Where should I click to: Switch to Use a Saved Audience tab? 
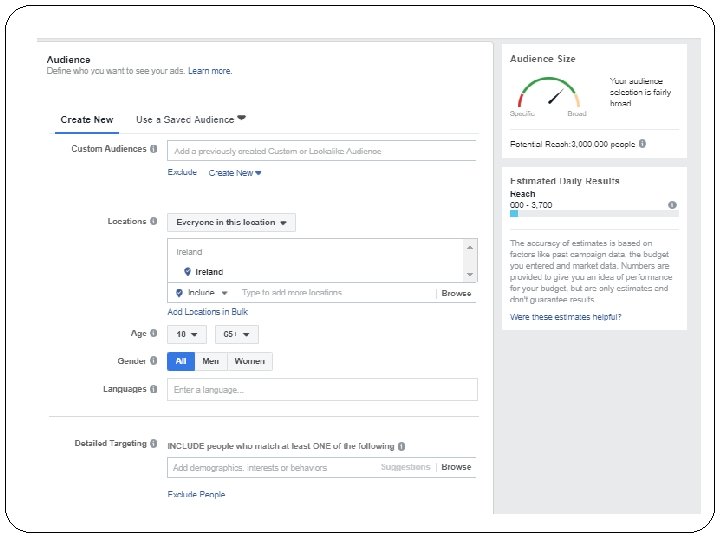pos(190,120)
